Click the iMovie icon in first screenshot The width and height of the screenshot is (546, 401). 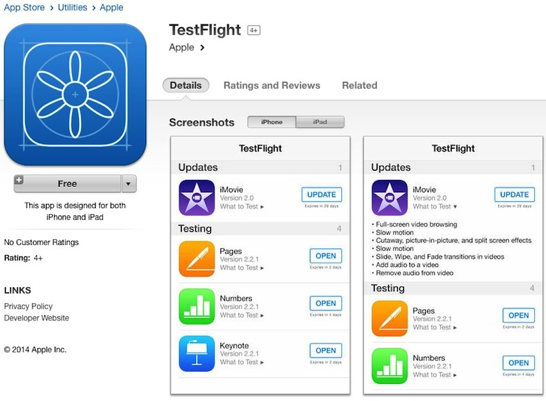click(197, 198)
